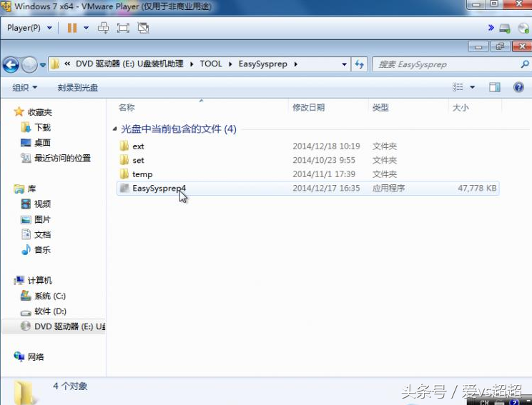Click the EasySysprep search field
This screenshot has height=405, width=532.
[x=446, y=64]
